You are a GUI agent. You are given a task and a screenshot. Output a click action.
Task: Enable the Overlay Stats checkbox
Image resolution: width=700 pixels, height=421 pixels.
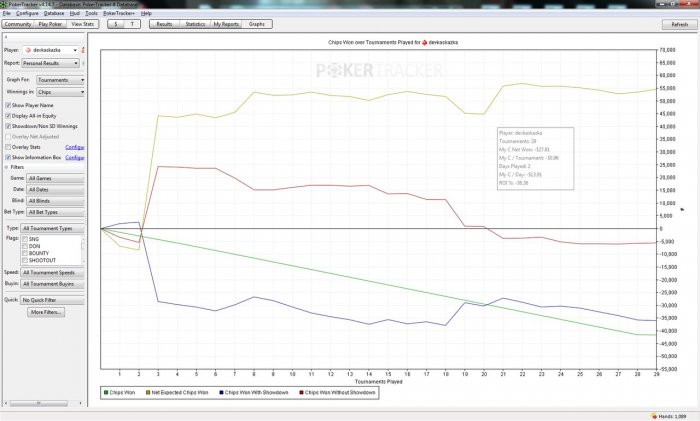8,147
